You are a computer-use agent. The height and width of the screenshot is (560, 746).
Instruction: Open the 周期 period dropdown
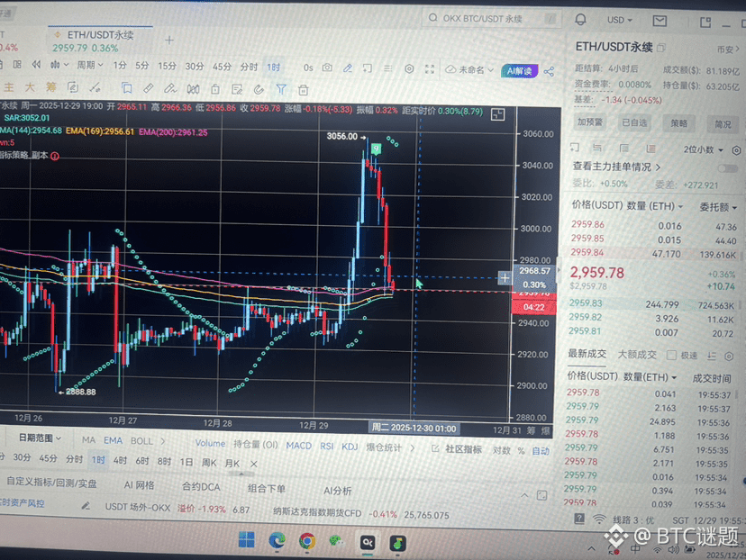pos(90,65)
